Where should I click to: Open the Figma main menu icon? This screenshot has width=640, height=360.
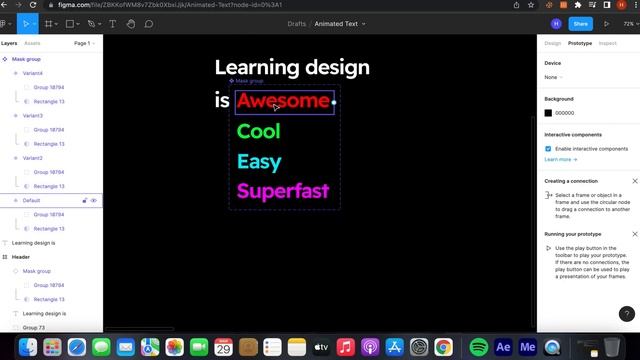coord(3,24)
